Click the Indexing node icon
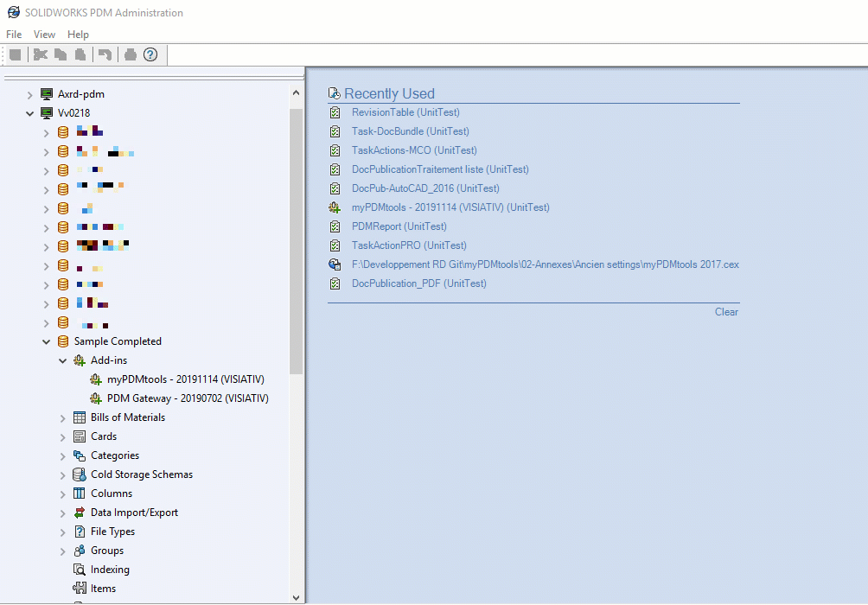The height and width of the screenshot is (605, 868). pos(80,570)
